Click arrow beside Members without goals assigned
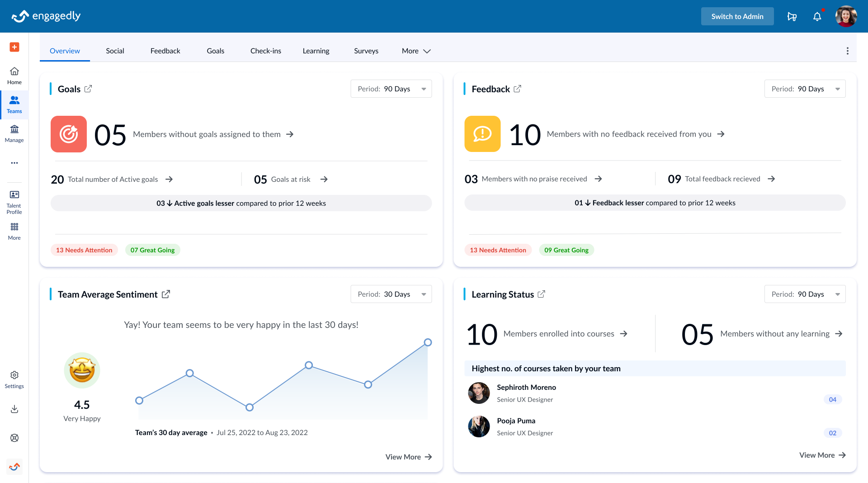The image size is (868, 483). 290,134
